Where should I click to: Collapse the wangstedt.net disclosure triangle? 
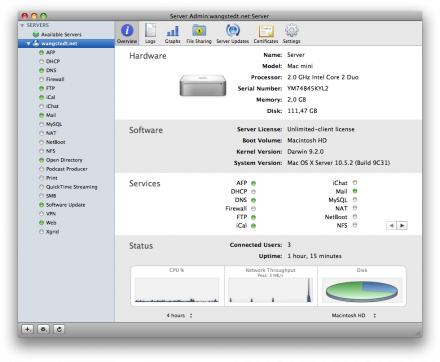click(28, 43)
